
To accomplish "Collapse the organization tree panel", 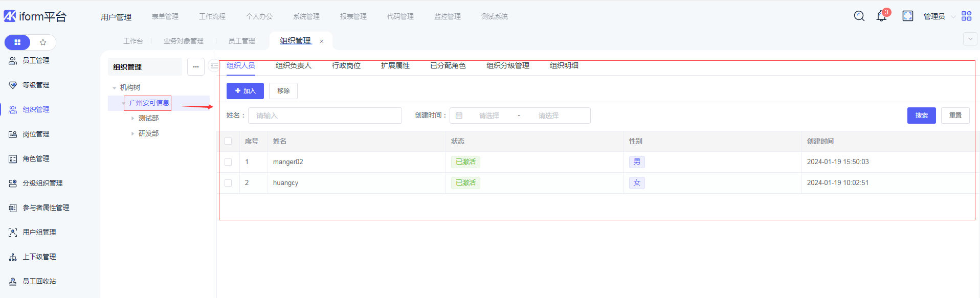I will [x=214, y=66].
